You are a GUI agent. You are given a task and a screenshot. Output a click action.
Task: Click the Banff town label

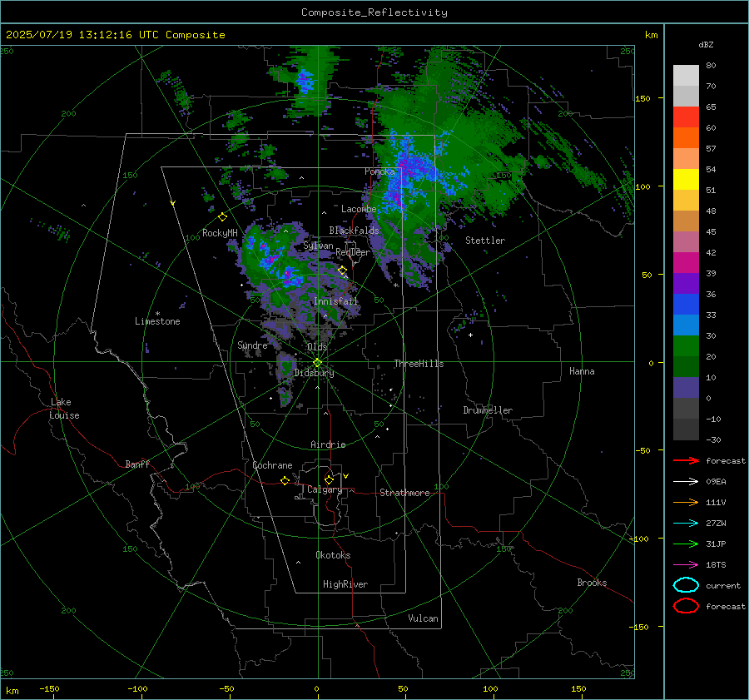point(137,464)
